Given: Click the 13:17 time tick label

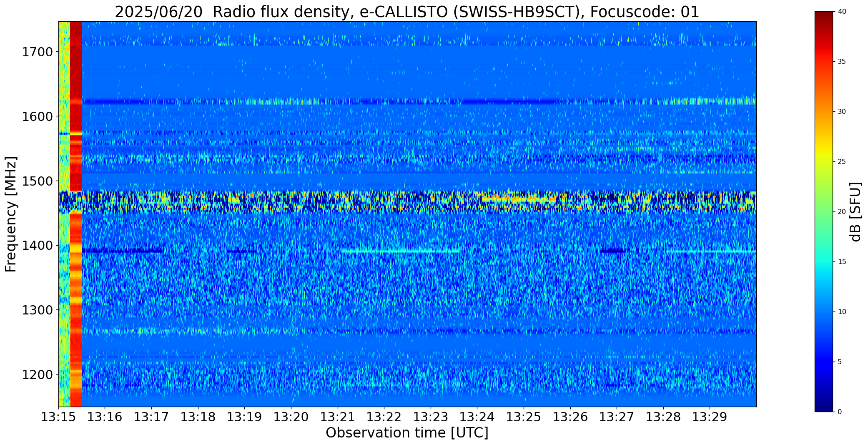Looking at the screenshot, I should click(151, 417).
